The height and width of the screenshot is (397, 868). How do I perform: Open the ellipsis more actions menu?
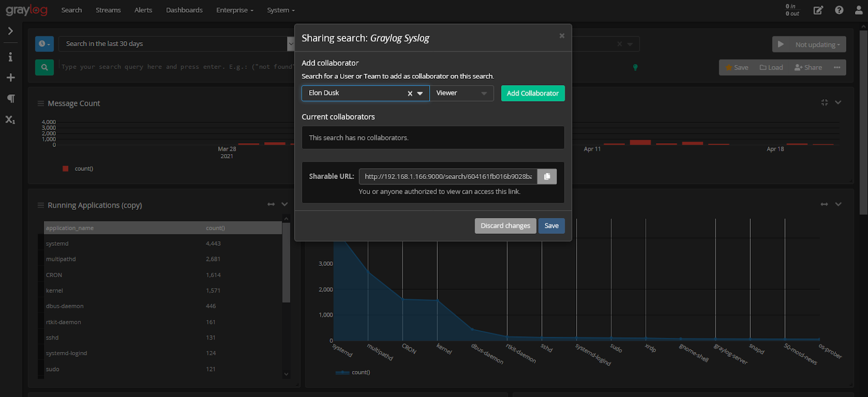[837, 67]
